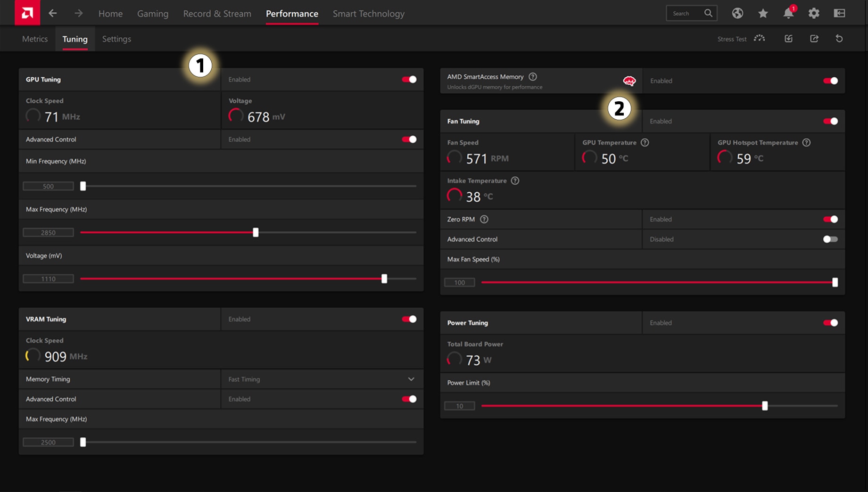Switch to the Settings subtab
This screenshot has width=868, height=492.
tap(116, 39)
